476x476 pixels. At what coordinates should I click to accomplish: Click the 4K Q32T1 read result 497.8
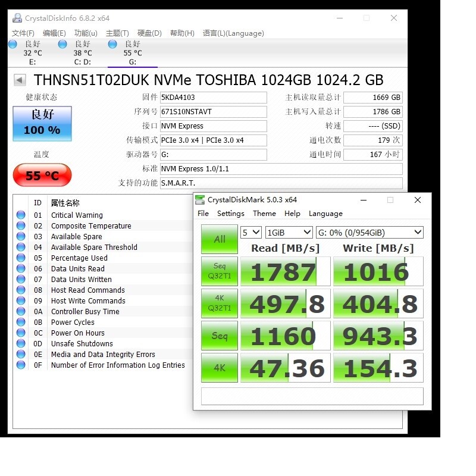pos(286,303)
